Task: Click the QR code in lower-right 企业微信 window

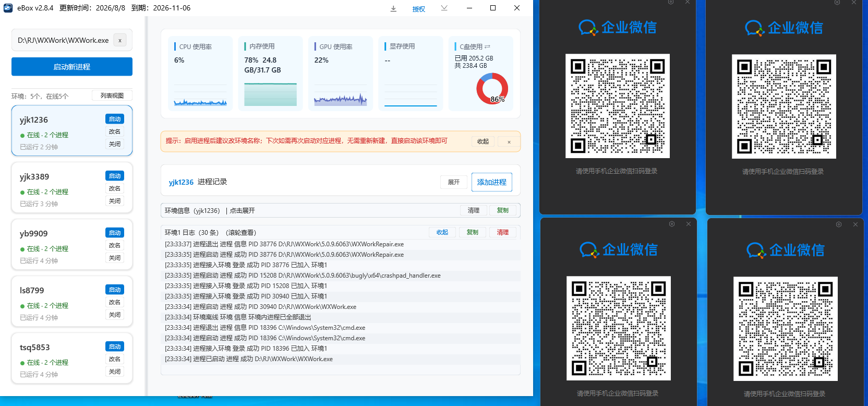Action: pos(786,329)
